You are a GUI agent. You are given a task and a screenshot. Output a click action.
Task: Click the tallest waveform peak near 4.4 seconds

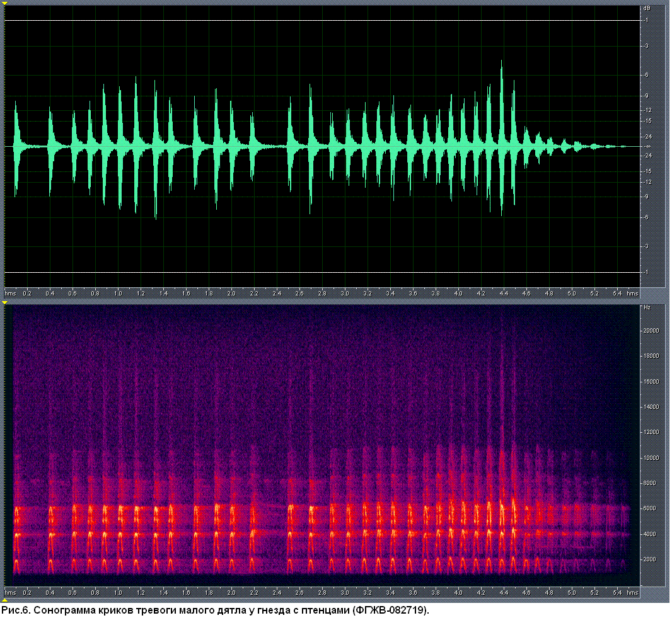pyautogui.click(x=502, y=138)
